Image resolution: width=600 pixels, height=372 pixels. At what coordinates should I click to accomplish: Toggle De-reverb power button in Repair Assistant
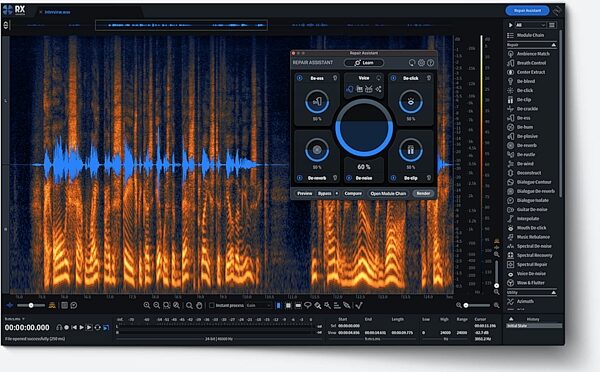tap(300, 178)
